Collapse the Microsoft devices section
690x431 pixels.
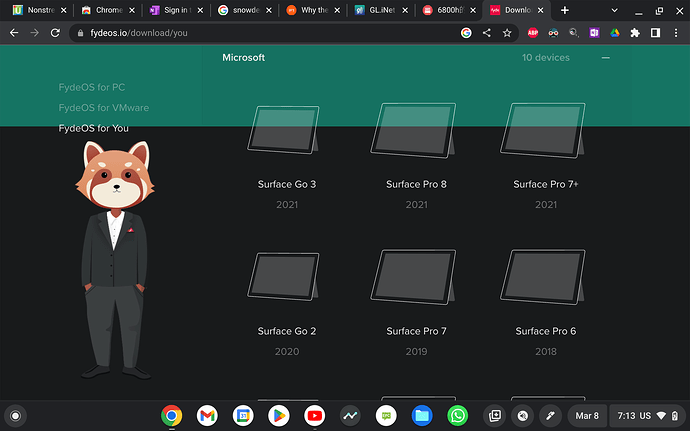(606, 58)
